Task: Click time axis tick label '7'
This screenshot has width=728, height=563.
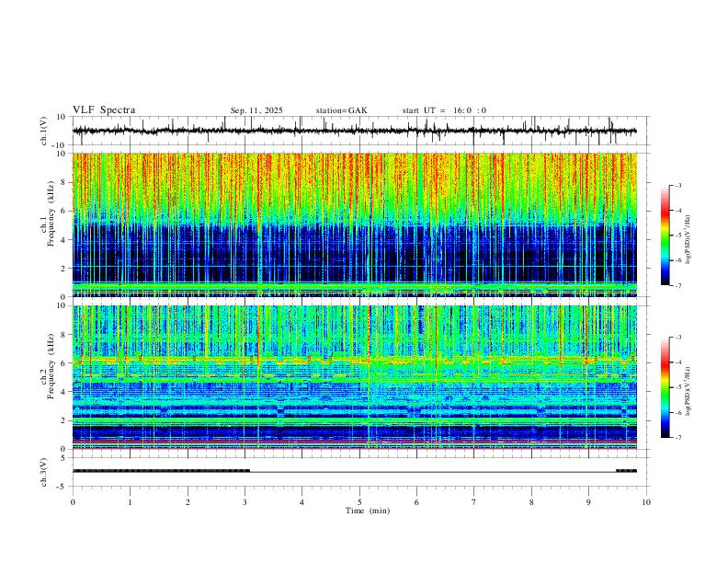Action: coord(474,502)
